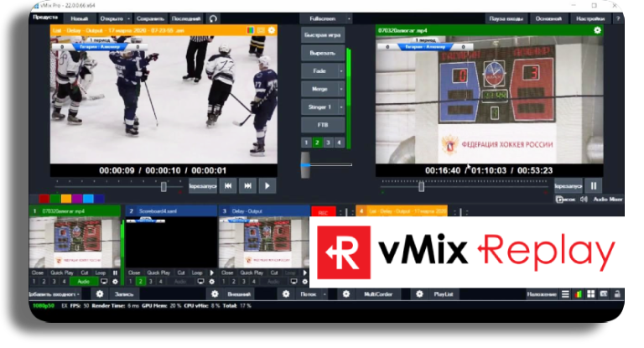Play input 3 Delay - Output
Image resolution: width=644 pixels, height=348 pixels.
[x=304, y=273]
